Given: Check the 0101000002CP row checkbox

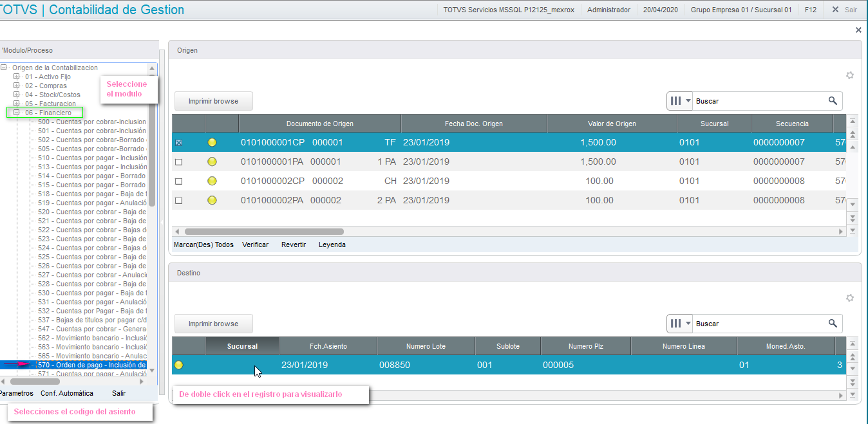Looking at the screenshot, I should (x=179, y=181).
